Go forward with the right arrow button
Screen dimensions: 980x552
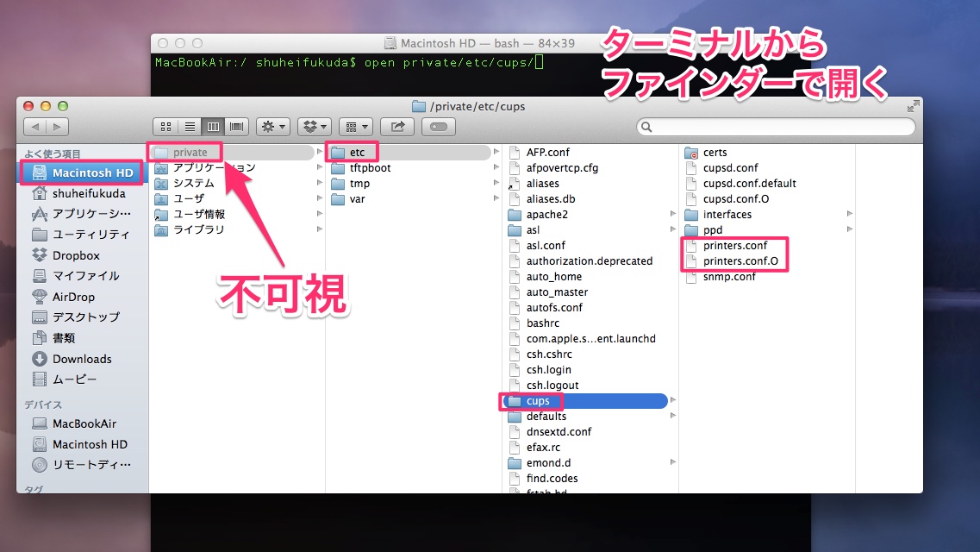58,127
